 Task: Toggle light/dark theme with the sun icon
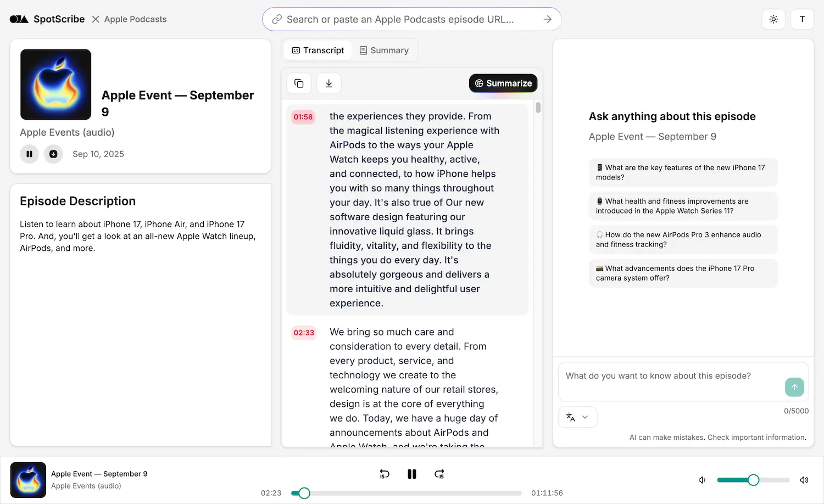[x=773, y=19]
